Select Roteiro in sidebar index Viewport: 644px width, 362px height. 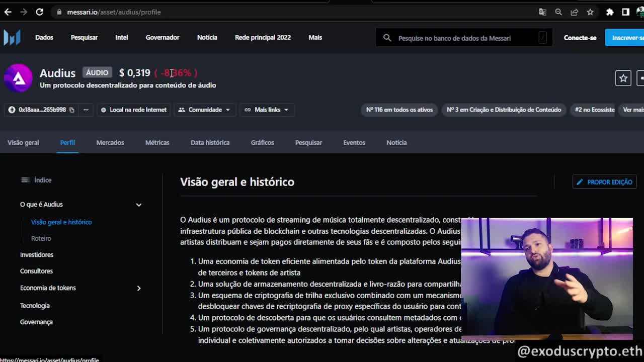point(41,238)
